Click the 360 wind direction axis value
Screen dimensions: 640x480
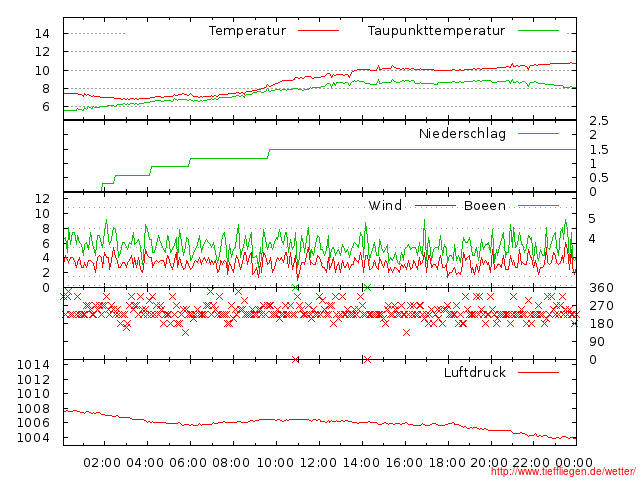tap(601, 288)
